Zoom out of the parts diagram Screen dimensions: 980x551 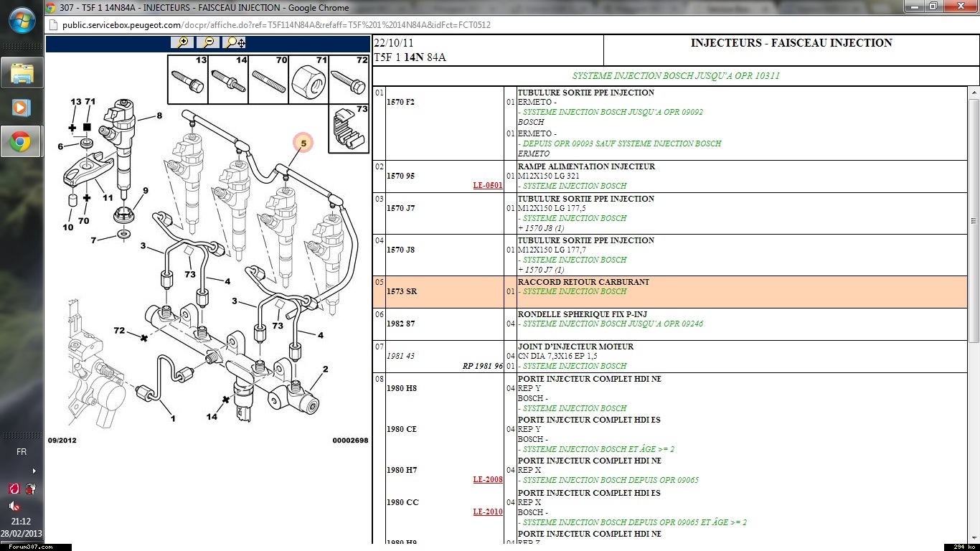pos(208,42)
